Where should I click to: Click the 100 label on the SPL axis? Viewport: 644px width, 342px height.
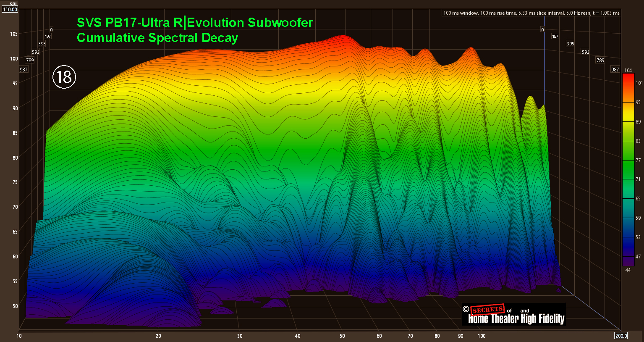14,58
